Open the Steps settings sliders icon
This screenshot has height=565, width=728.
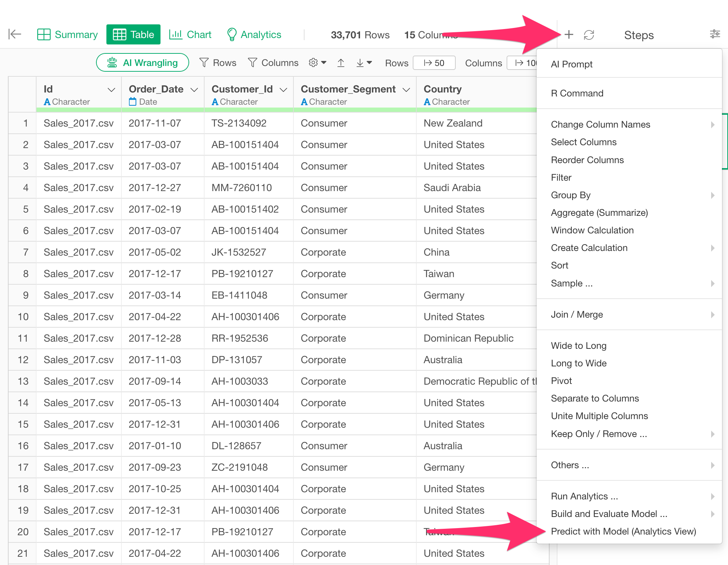click(x=715, y=34)
